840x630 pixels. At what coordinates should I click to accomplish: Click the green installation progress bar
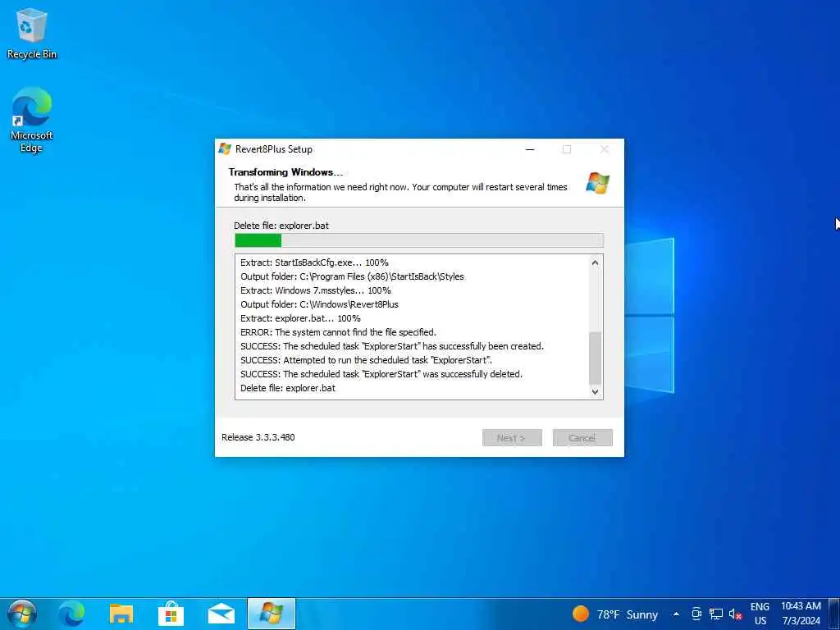(x=419, y=240)
